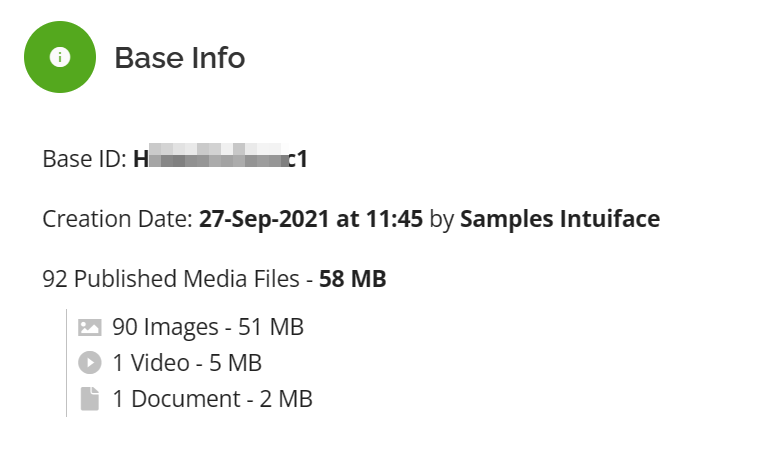Select the Base Info heading
This screenshot has height=465, width=760.
coord(180,58)
